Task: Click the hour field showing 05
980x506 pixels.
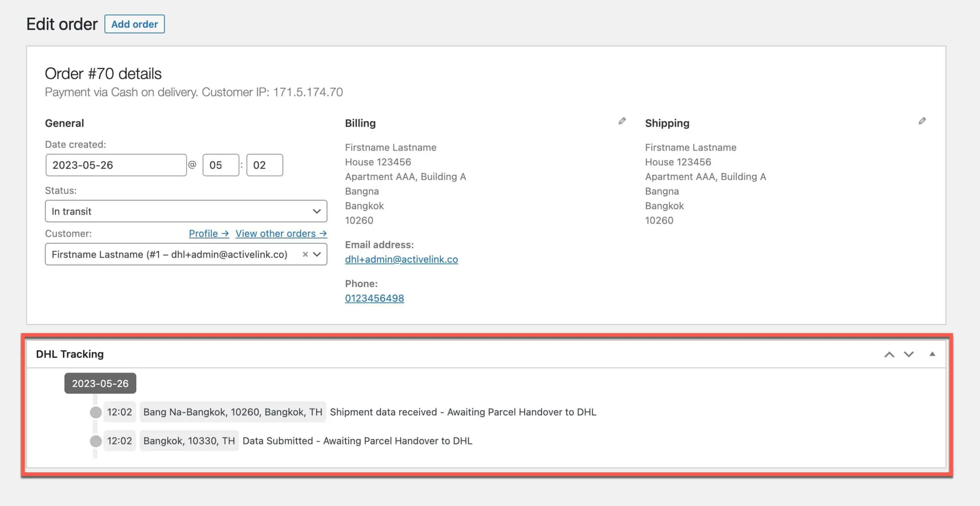Action: [220, 165]
